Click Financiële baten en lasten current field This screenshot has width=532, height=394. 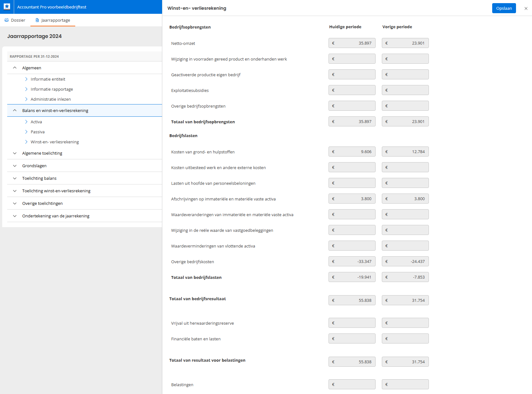point(352,338)
